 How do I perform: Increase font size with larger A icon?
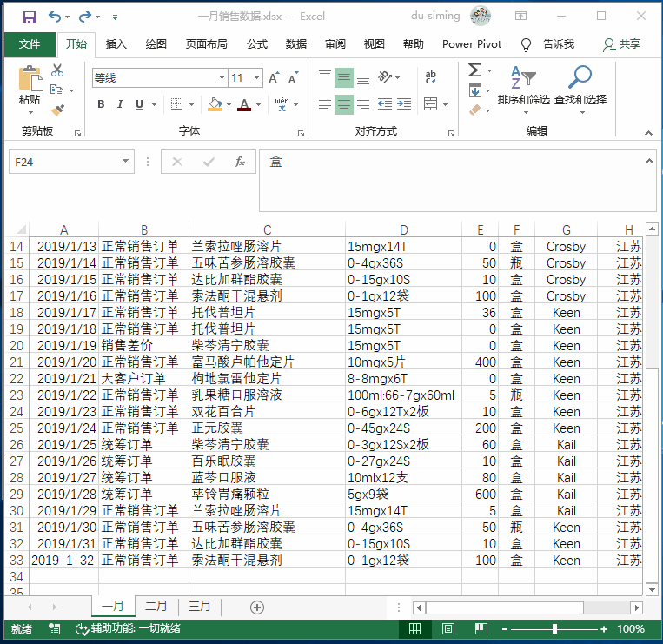click(x=274, y=78)
